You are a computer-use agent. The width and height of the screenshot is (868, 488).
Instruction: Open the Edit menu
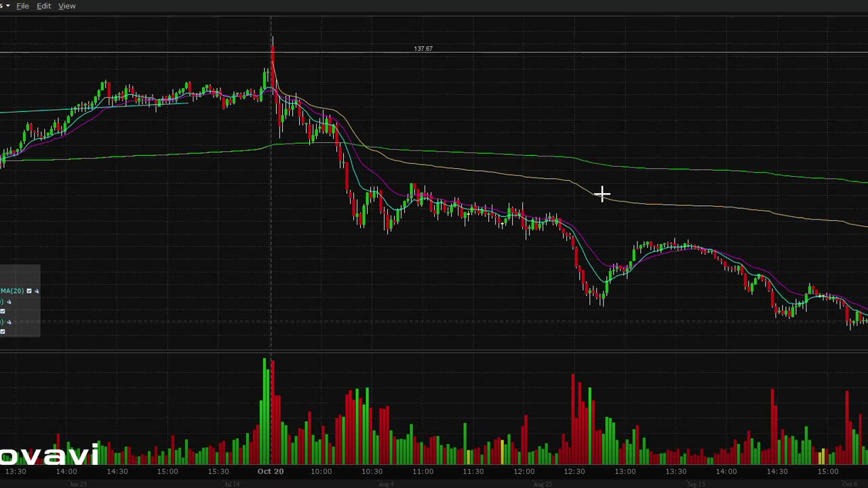[43, 6]
